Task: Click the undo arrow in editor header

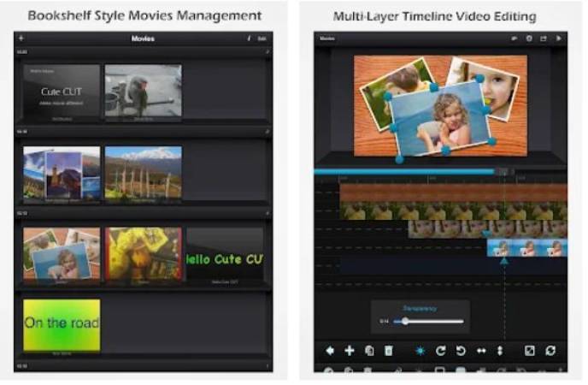Action: (x=514, y=38)
